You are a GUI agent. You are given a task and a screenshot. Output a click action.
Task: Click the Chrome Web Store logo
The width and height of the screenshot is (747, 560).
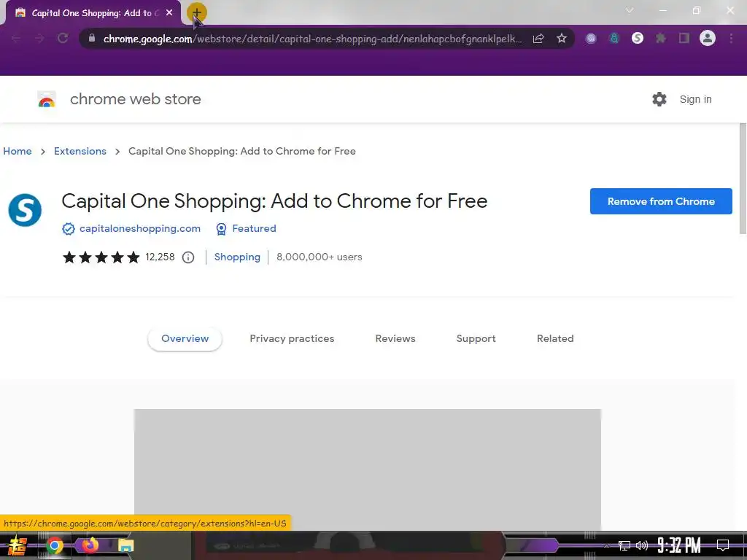[47, 99]
